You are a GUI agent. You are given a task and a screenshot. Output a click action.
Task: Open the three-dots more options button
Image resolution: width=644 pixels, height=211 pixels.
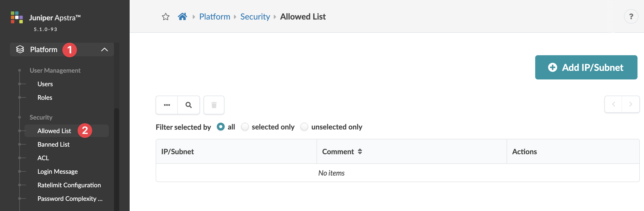(167, 105)
